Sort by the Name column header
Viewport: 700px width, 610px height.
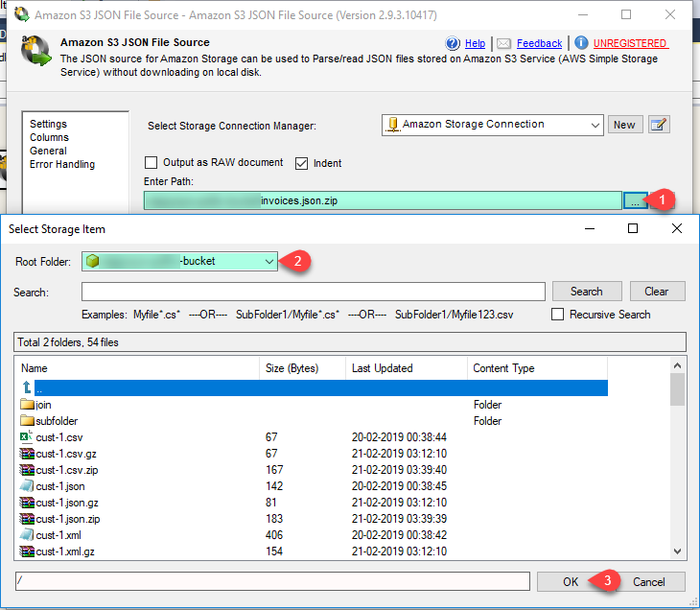35,368
